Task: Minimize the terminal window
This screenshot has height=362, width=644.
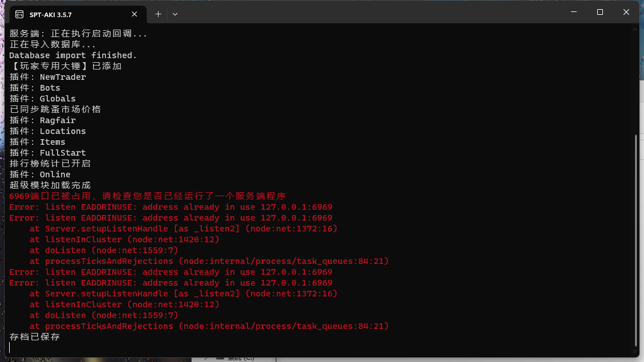Action: [x=573, y=12]
